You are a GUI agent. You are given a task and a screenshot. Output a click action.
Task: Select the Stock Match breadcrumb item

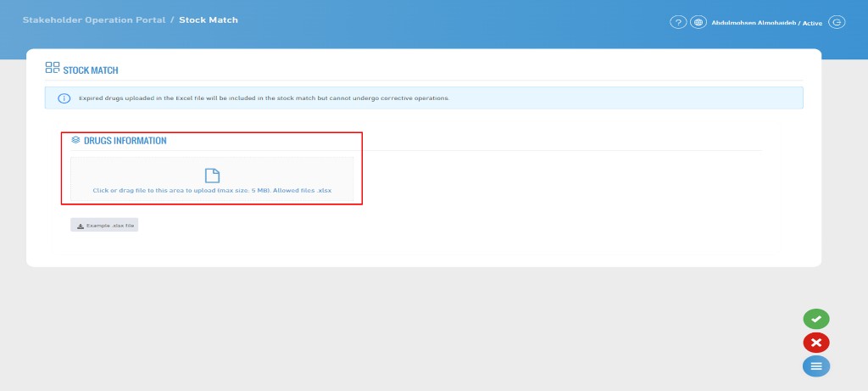[209, 20]
